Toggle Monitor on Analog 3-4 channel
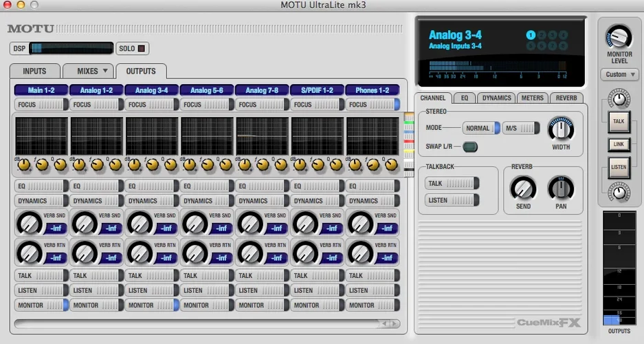This screenshot has height=344, width=644. tap(151, 305)
